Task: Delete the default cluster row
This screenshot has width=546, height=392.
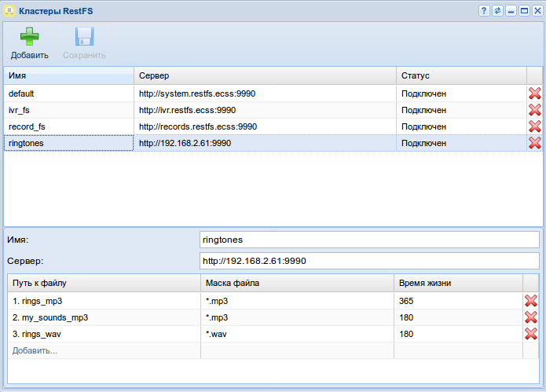Action: point(535,93)
